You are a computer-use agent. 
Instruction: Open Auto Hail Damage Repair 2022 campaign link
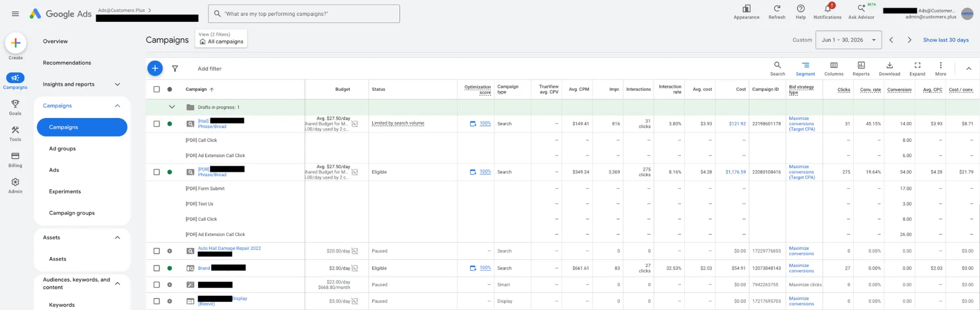pyautogui.click(x=229, y=248)
